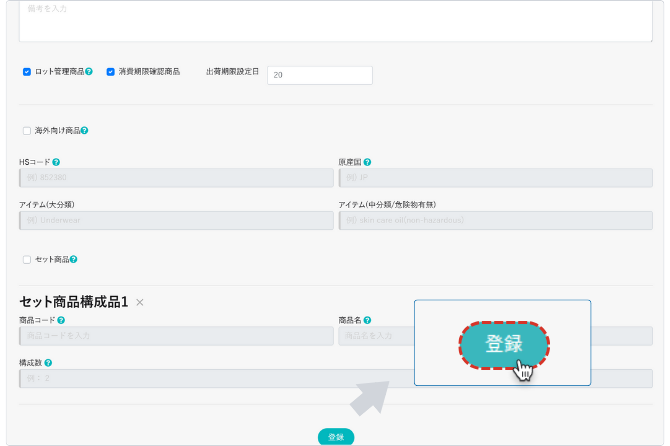This screenshot has height=446, width=670.
Task: Remove セット商品構成品1 with the × icon
Action: (140, 302)
